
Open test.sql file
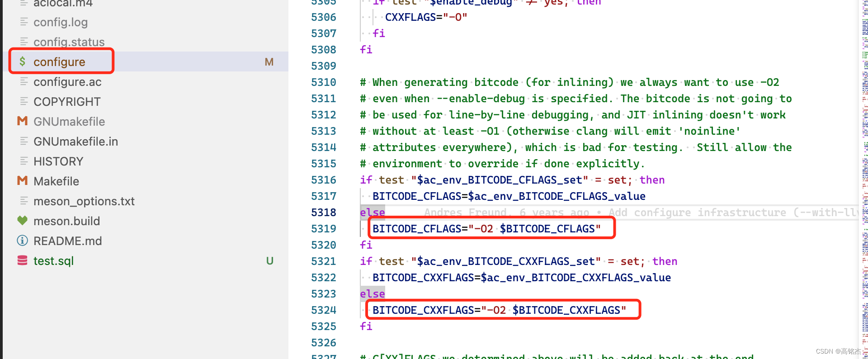point(53,261)
